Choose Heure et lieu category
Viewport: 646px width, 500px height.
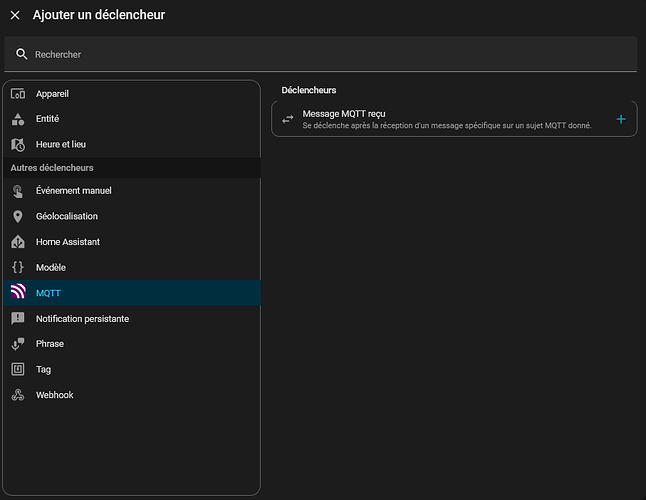pos(60,144)
